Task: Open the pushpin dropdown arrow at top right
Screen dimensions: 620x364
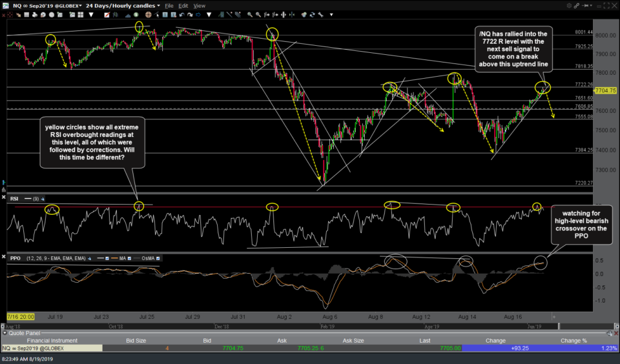Action: (x=591, y=6)
